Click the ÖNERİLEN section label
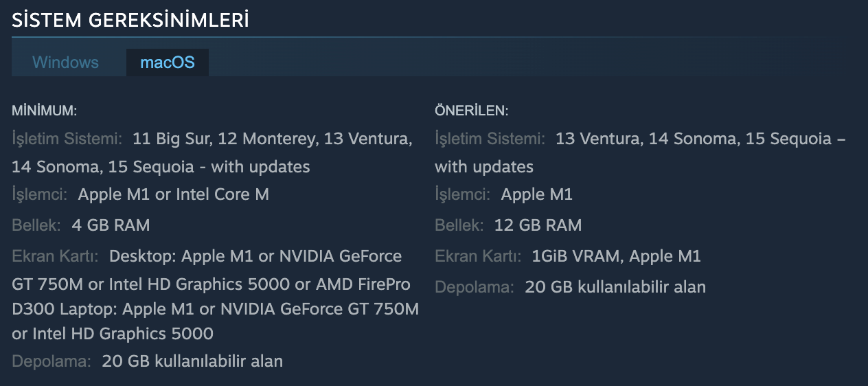This screenshot has height=386, width=868. 471,111
